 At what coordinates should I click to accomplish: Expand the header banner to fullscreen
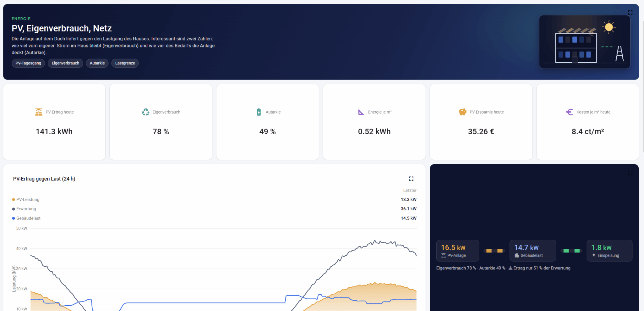(x=630, y=13)
